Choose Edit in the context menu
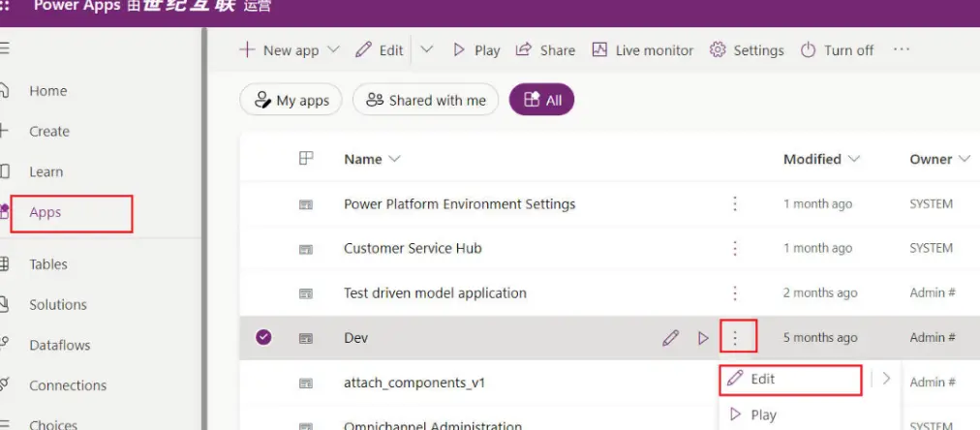The width and height of the screenshot is (980, 430). coord(762,379)
